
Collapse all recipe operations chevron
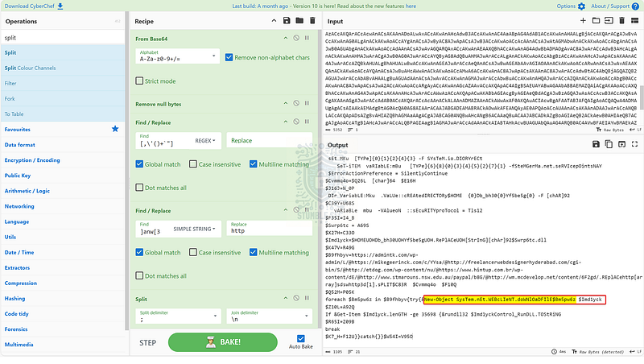pos(274,21)
